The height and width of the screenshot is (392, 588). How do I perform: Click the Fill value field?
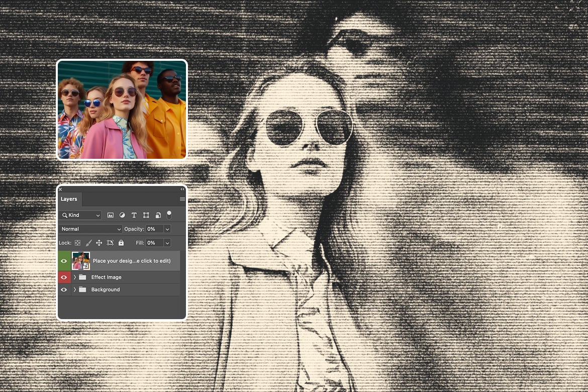(154, 243)
